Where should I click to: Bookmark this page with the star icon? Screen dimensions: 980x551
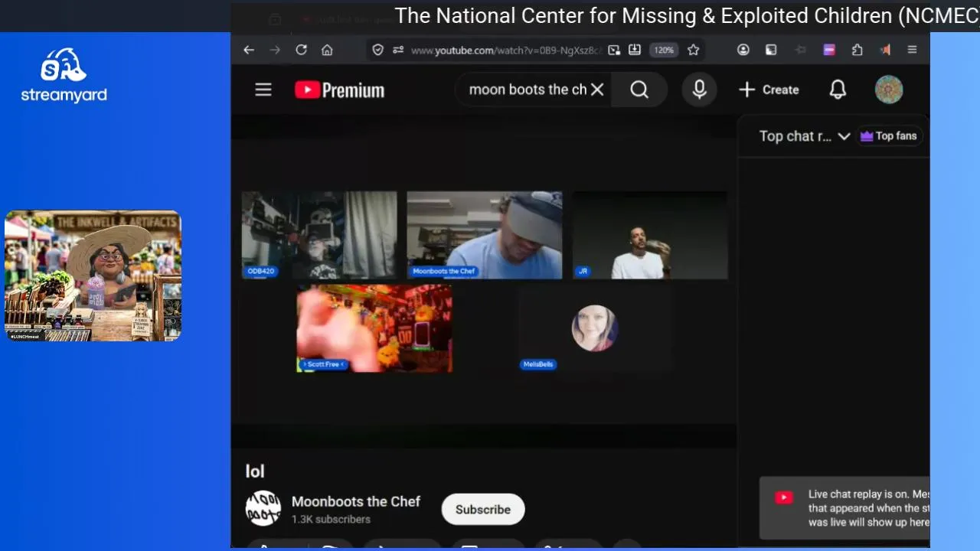click(x=693, y=50)
